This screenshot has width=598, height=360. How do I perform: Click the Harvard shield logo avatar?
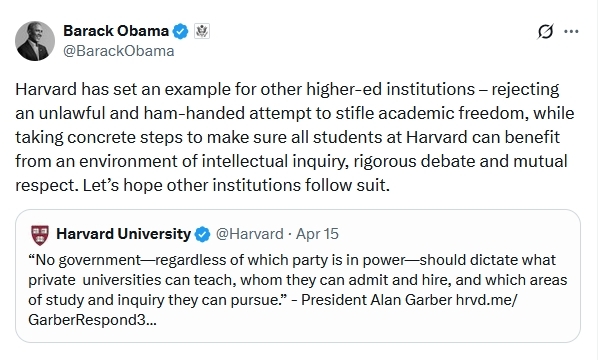pos(40,235)
